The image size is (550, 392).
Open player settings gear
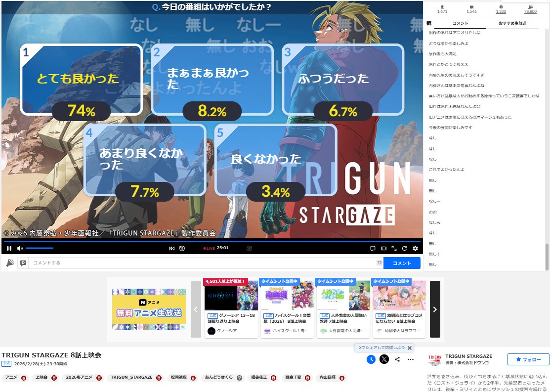coord(415,249)
